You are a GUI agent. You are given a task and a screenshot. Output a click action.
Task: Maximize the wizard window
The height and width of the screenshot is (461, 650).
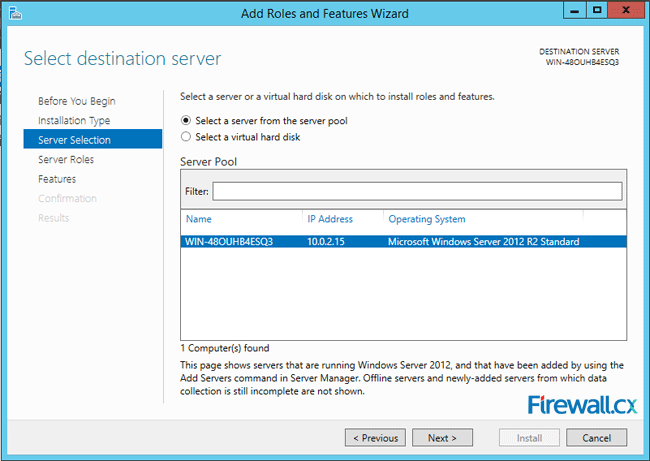597,10
